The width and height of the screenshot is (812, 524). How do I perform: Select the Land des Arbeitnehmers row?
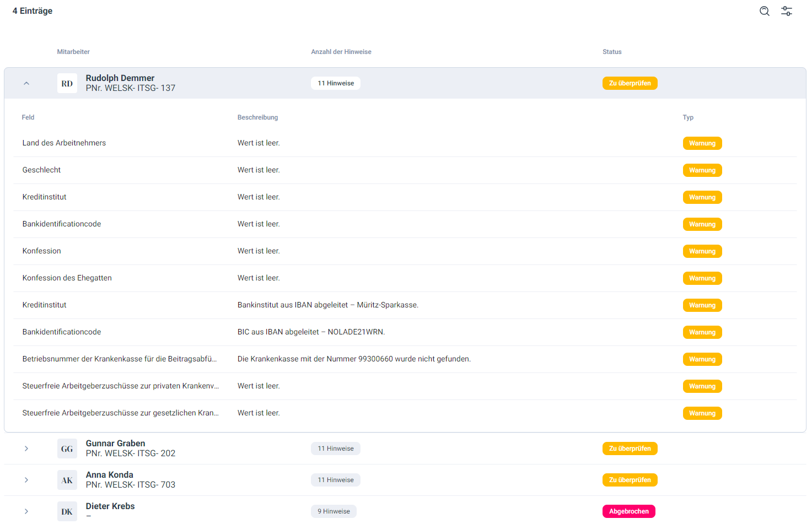pos(64,143)
